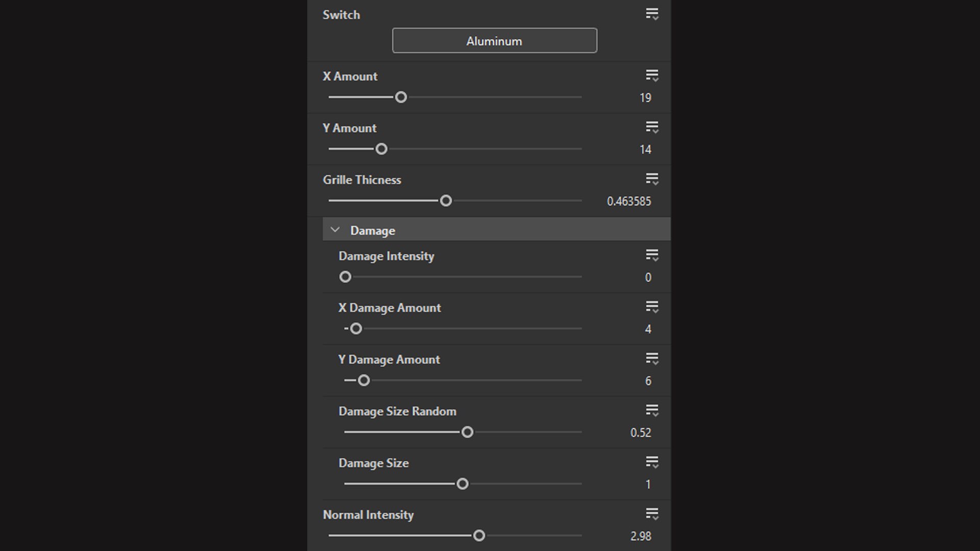Image resolution: width=980 pixels, height=551 pixels.
Task: Open the options icon next to Switch
Action: [652, 14]
